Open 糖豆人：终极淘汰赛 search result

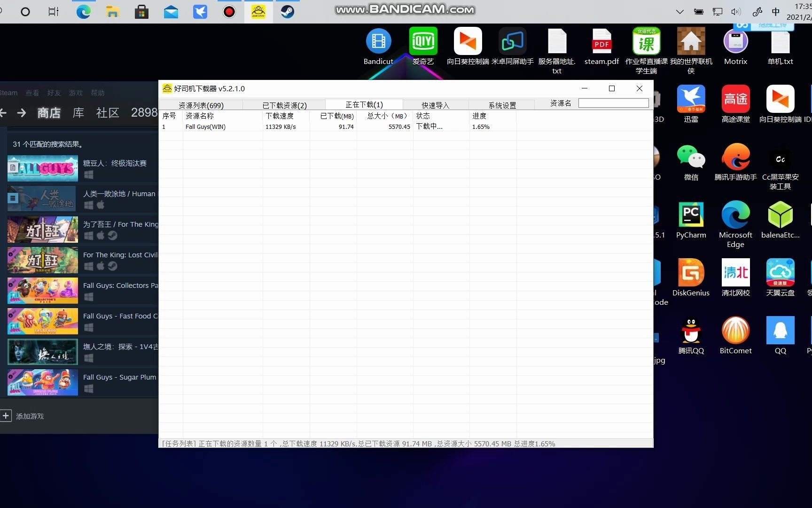(83, 168)
